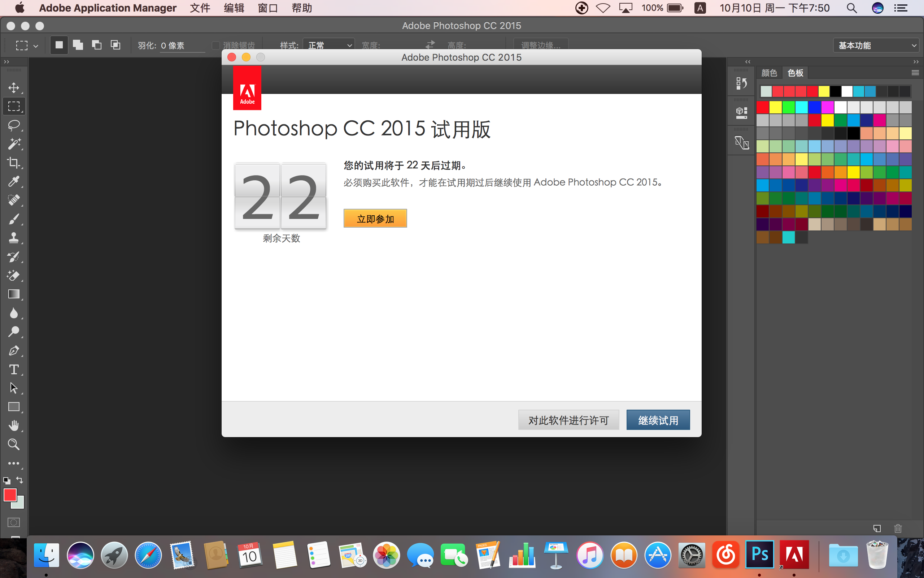
Task: Open the 编辑 menu
Action: pos(234,8)
